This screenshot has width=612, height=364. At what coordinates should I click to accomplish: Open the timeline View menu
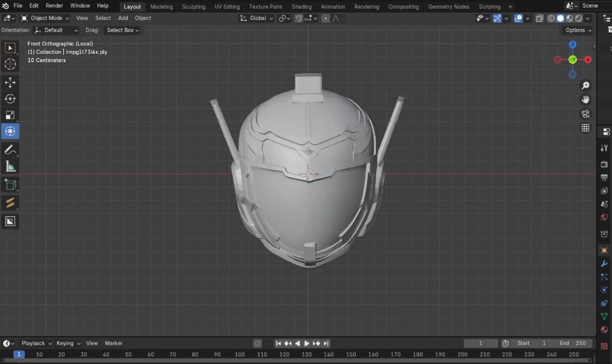coord(92,344)
